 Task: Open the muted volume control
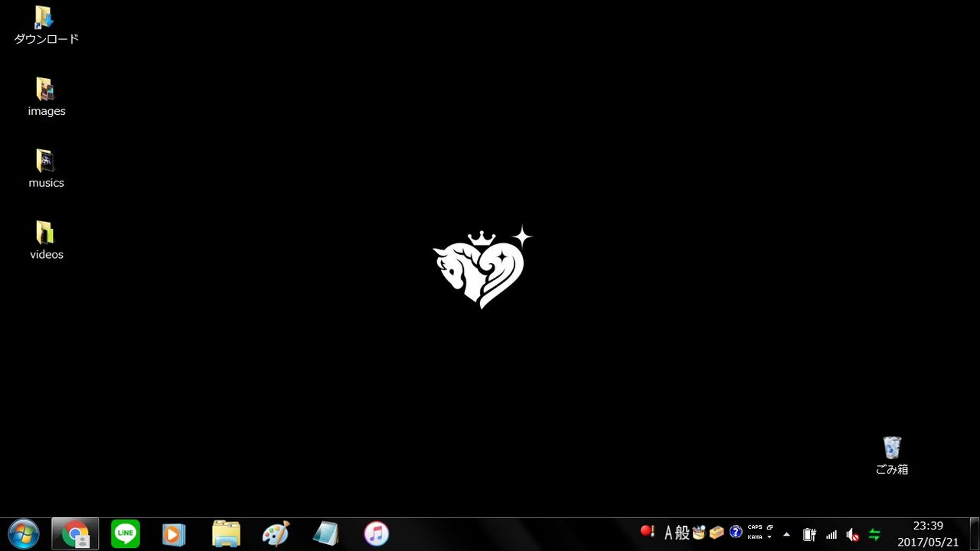[x=852, y=534]
